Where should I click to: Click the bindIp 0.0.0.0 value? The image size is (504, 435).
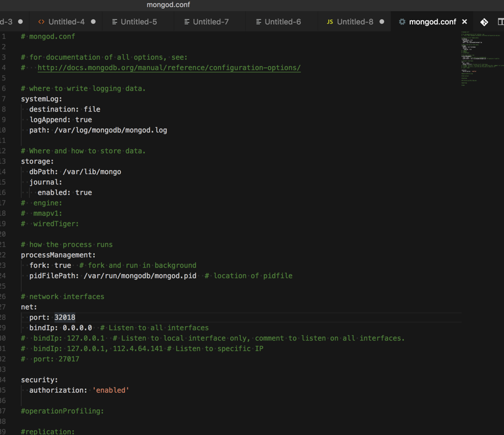tap(77, 328)
